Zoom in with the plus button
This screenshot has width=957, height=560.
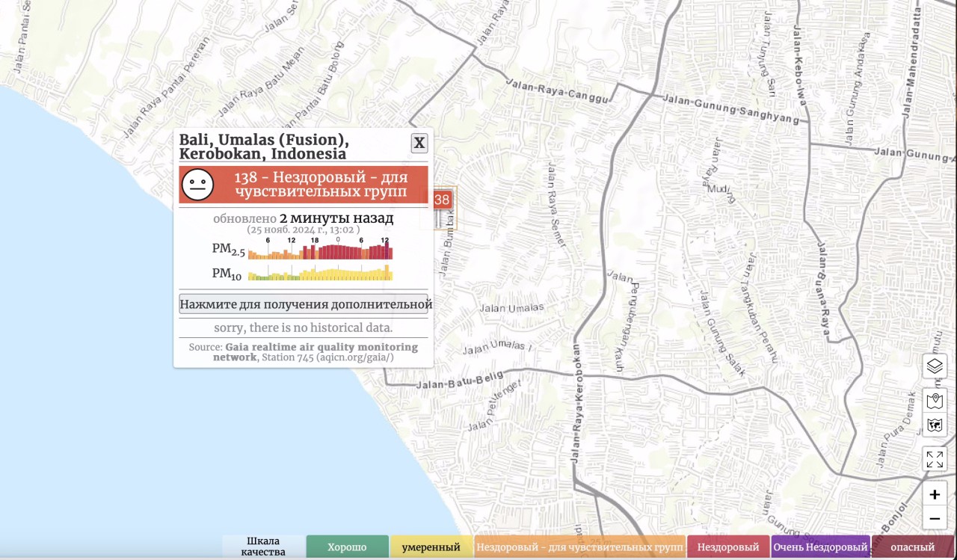pos(935,494)
